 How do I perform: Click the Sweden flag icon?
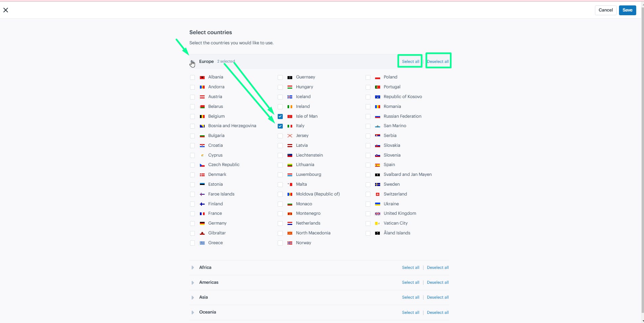(x=377, y=185)
